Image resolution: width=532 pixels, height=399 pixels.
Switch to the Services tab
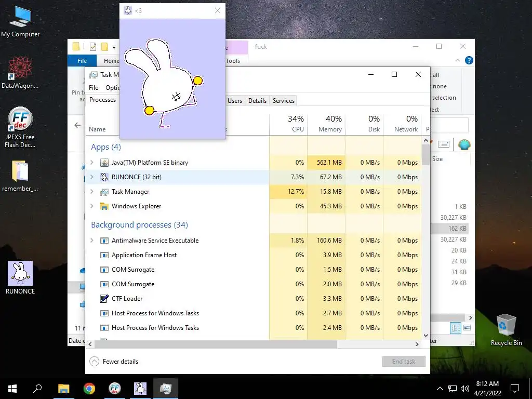[x=284, y=100]
